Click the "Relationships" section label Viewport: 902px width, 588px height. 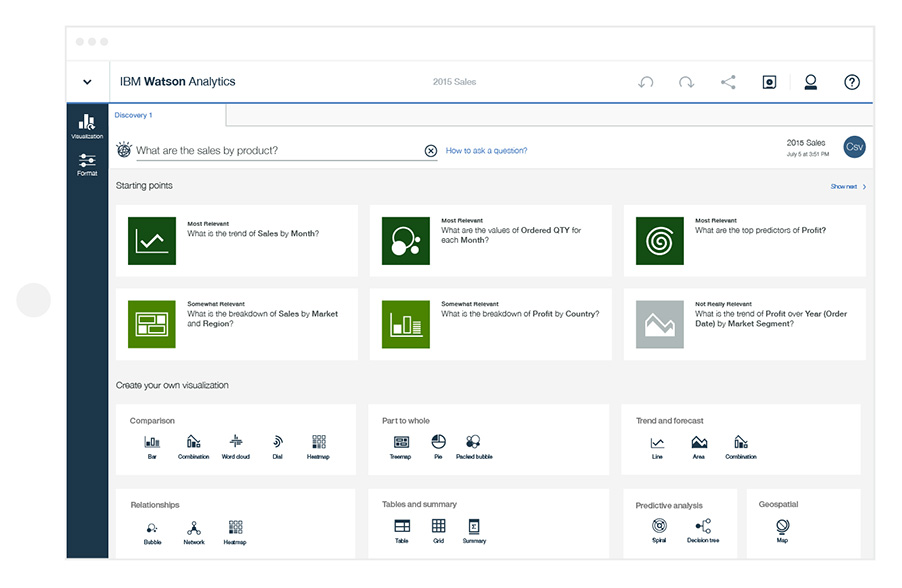coord(155,505)
